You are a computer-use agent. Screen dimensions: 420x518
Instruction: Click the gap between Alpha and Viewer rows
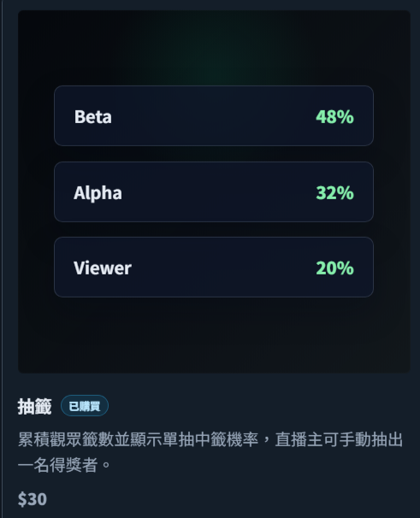[x=214, y=230]
